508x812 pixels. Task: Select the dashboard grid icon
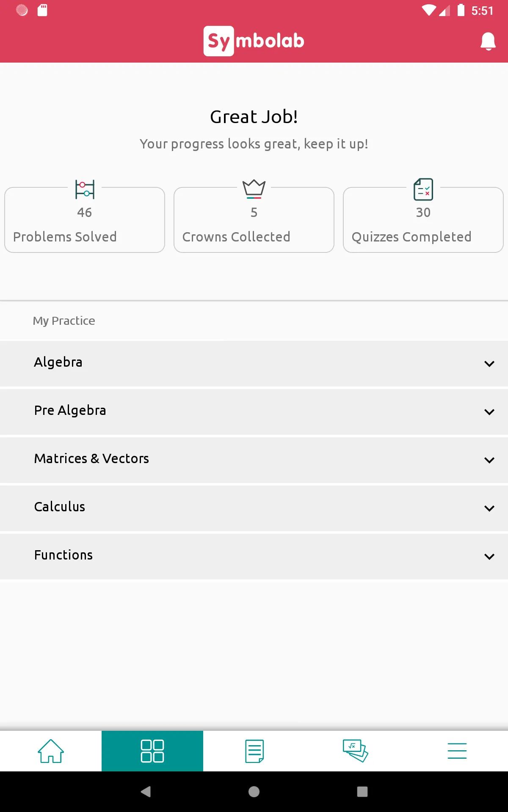pyautogui.click(x=152, y=751)
